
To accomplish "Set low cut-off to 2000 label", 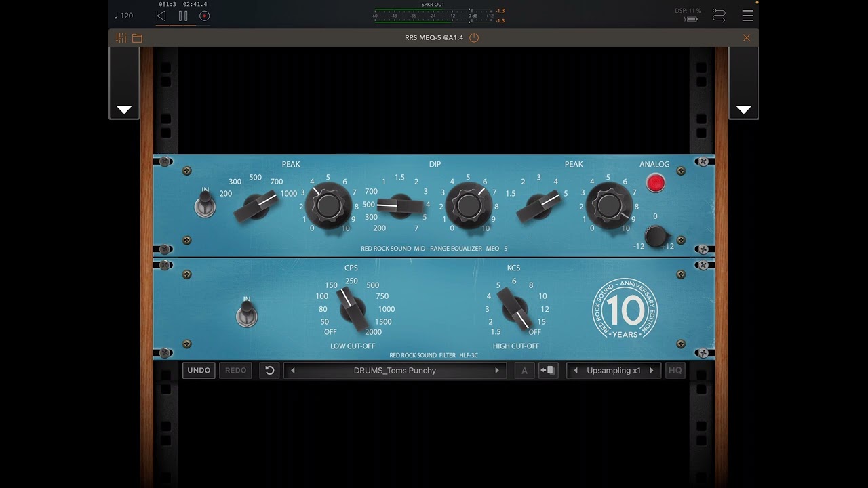I will coord(374,332).
